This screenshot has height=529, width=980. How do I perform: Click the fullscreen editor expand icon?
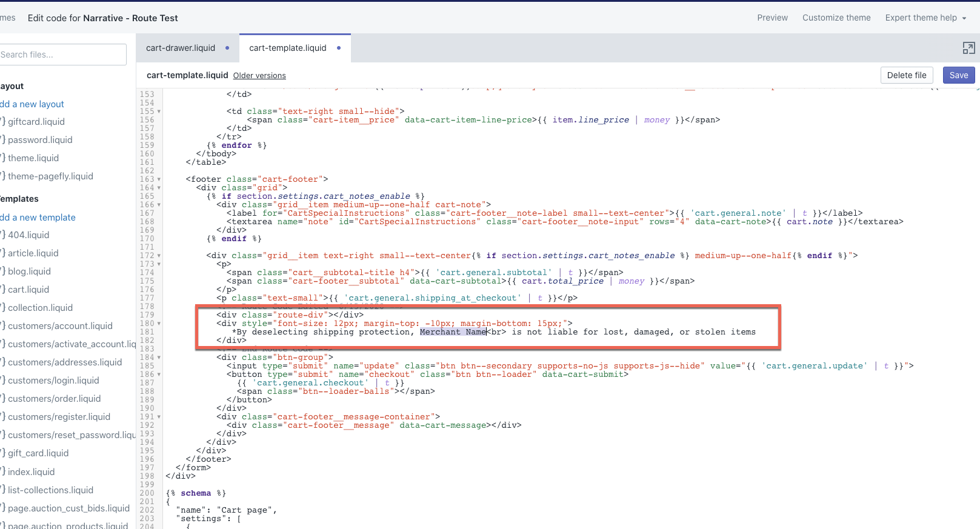pos(968,48)
